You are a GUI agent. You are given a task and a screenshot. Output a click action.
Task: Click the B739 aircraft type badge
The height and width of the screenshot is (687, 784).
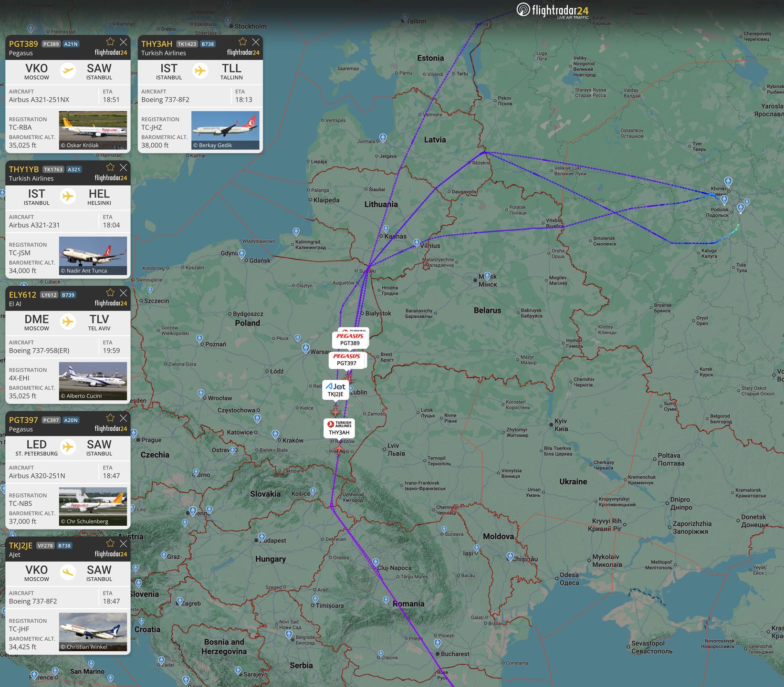click(x=68, y=295)
